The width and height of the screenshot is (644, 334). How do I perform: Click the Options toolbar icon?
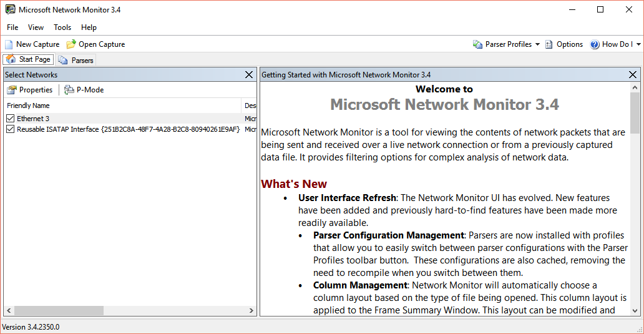[549, 44]
